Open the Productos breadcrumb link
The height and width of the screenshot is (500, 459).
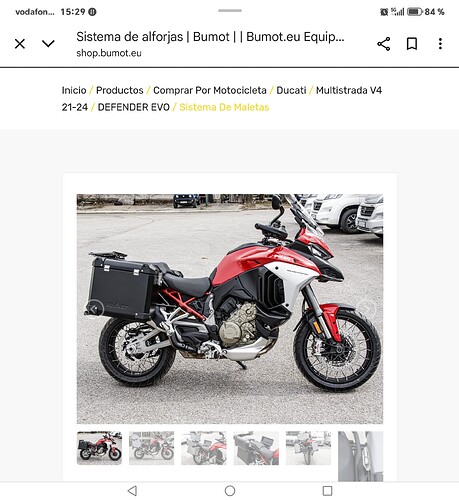(120, 90)
